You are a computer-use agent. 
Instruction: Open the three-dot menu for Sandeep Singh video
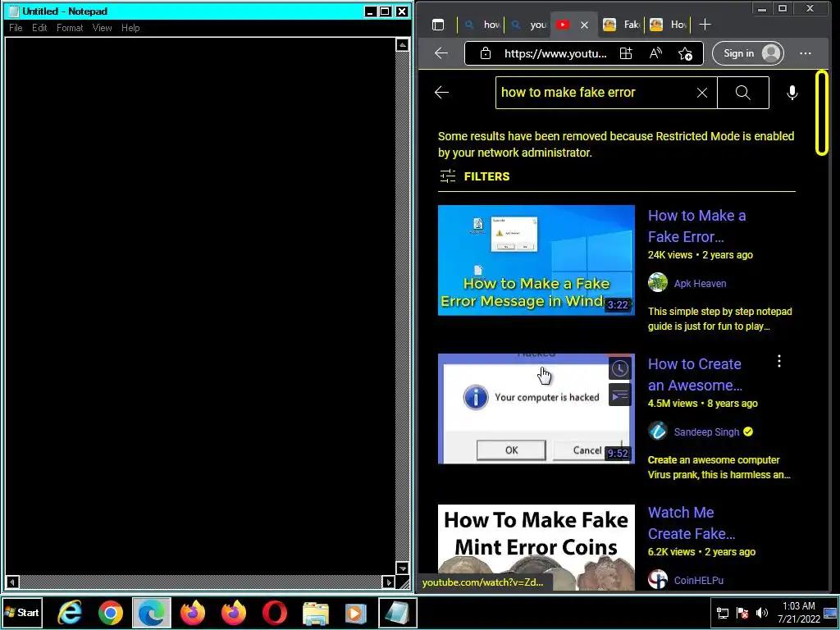pyautogui.click(x=779, y=362)
